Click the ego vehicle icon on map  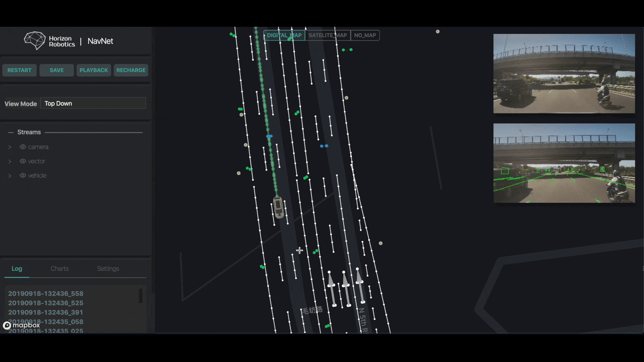click(278, 207)
